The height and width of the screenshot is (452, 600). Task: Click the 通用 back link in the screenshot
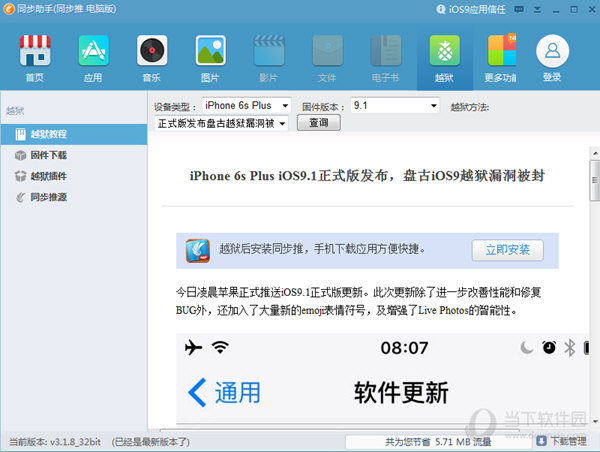224,393
